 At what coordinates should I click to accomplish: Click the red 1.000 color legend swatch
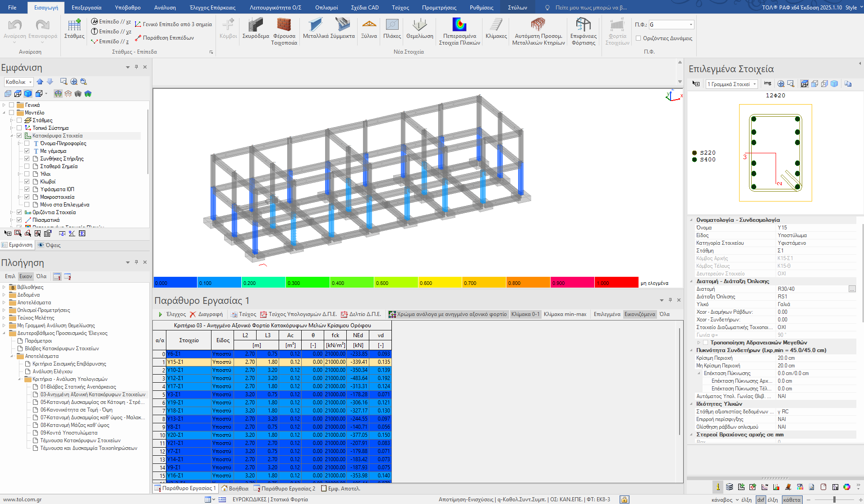pos(616,283)
